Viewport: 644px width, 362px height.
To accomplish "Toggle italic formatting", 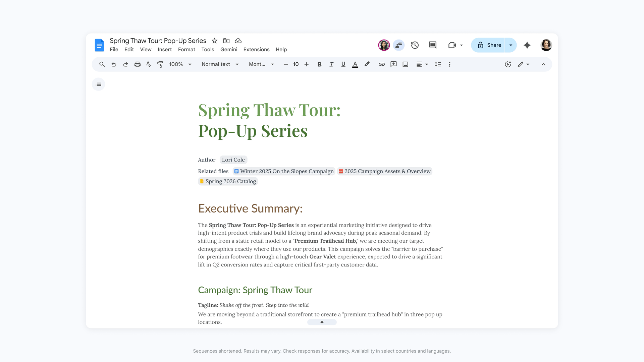I will (x=331, y=64).
